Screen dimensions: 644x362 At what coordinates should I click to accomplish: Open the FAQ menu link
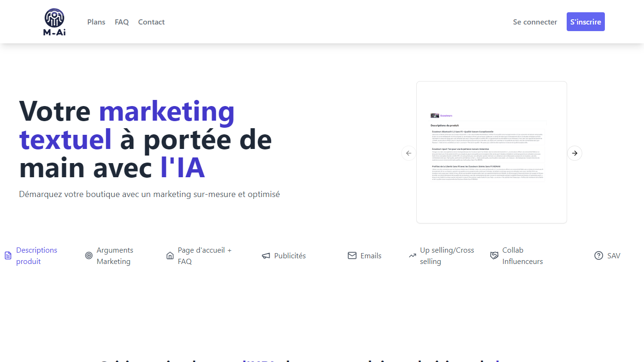122,22
